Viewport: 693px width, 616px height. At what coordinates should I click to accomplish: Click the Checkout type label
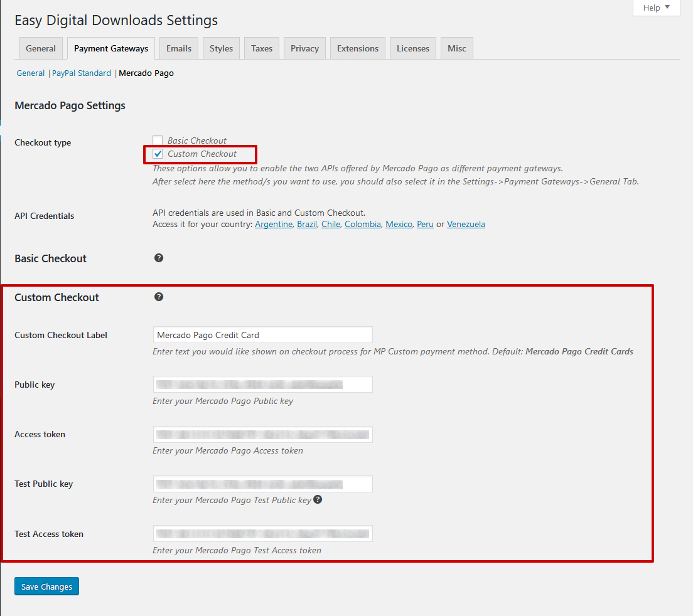coord(43,142)
